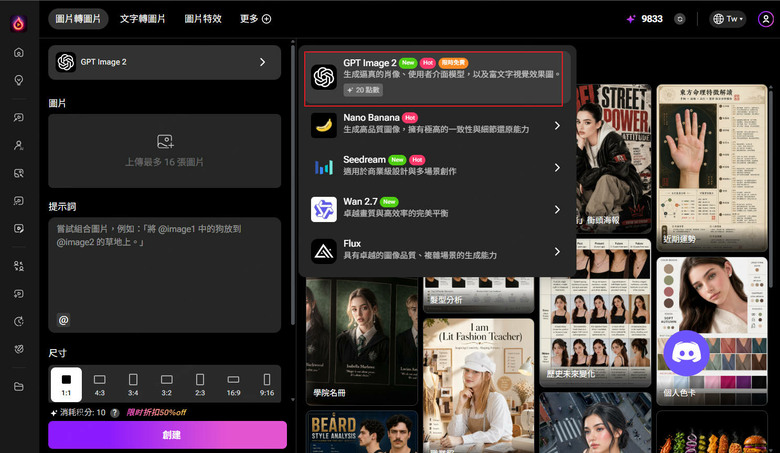Image resolution: width=780 pixels, height=453 pixels.
Task: Click the OpenAI logo in the model selector
Action: click(66, 62)
